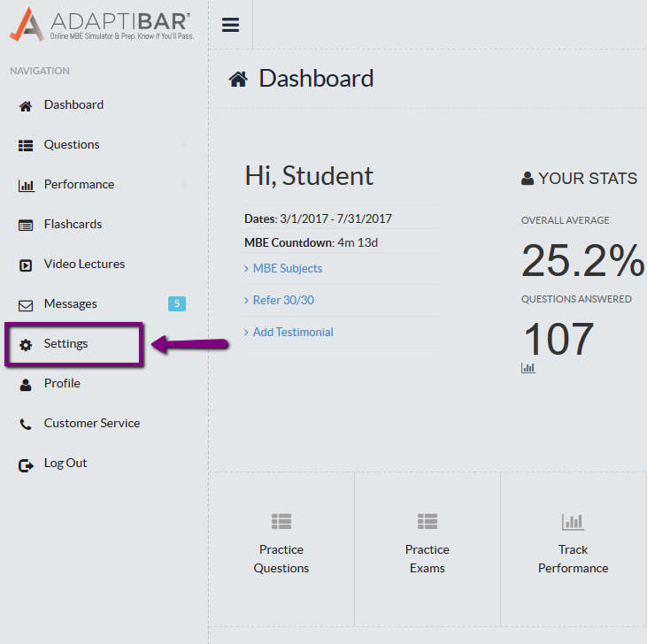The image size is (647, 644).
Task: Open the Practice Questions tile
Action: pyautogui.click(x=281, y=548)
